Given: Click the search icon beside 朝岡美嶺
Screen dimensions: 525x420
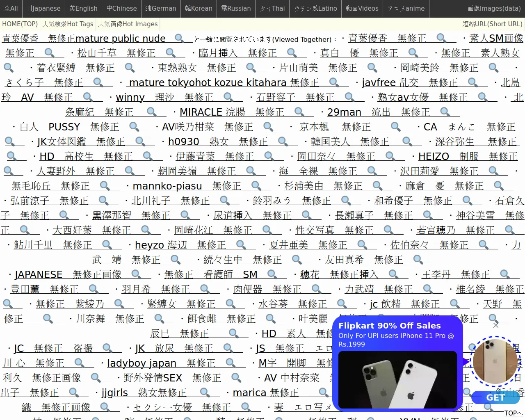Looking at the screenshot, I should [251, 171].
